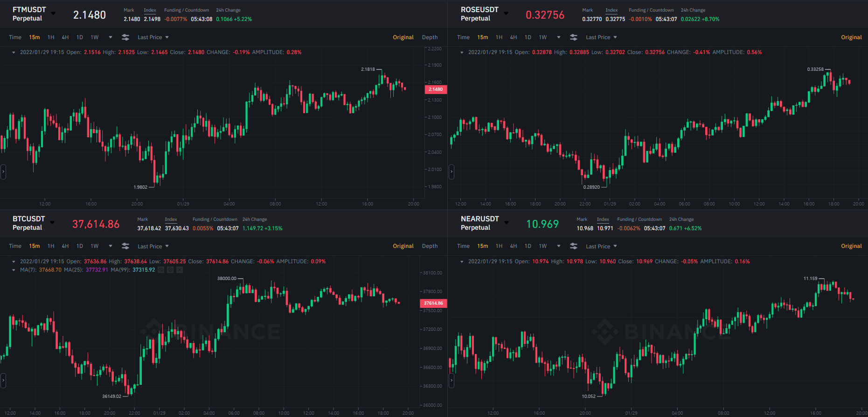Open Last Price dropdown in NEARUSDT chart
868x417 pixels.
click(601, 246)
